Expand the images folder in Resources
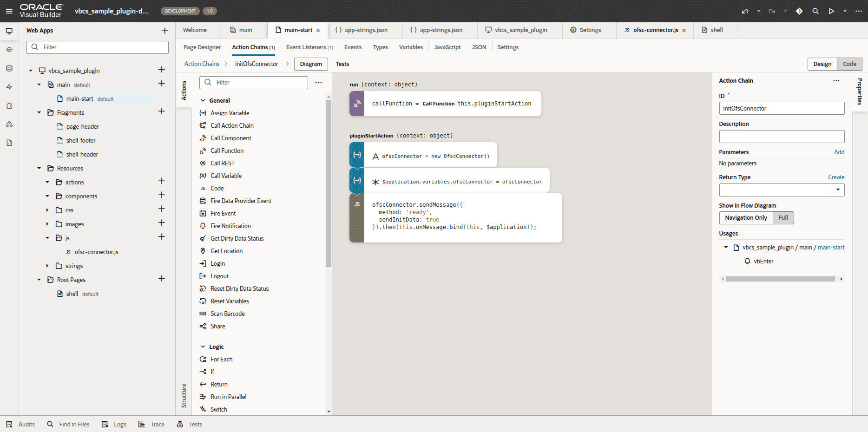The image size is (868, 432). click(x=47, y=224)
